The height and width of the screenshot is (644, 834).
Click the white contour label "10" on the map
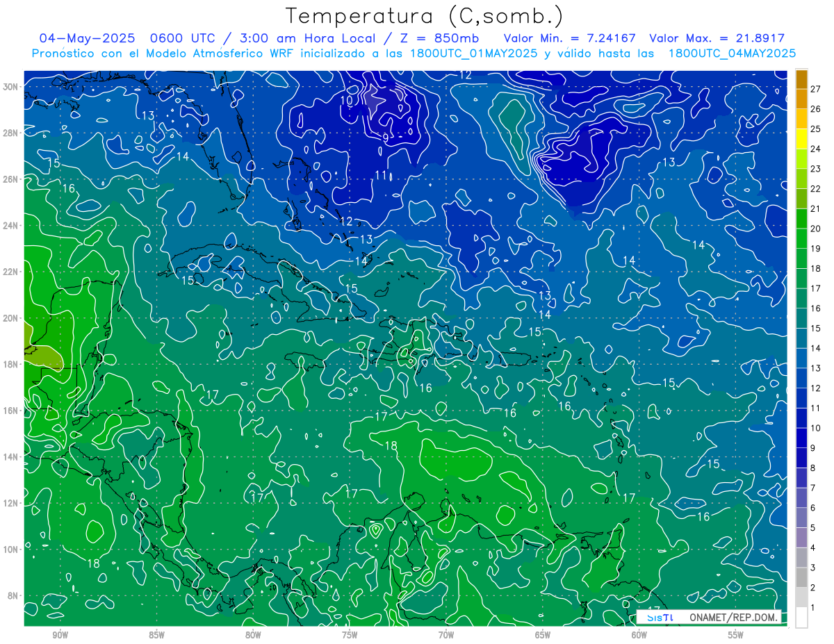[346, 101]
